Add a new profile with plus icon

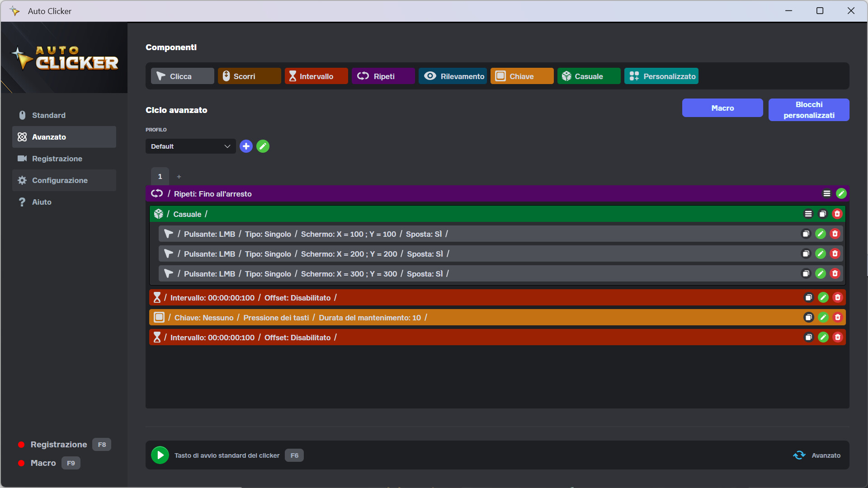coord(246,146)
